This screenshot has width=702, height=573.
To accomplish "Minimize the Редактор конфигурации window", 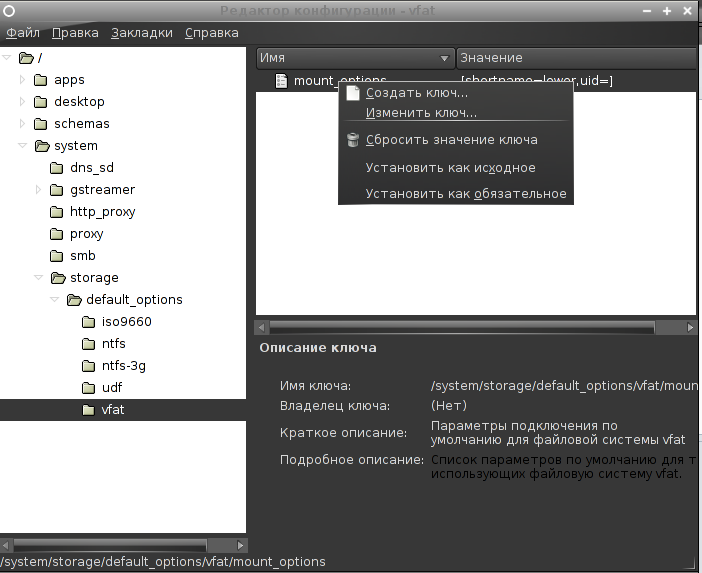I will (x=647, y=11).
